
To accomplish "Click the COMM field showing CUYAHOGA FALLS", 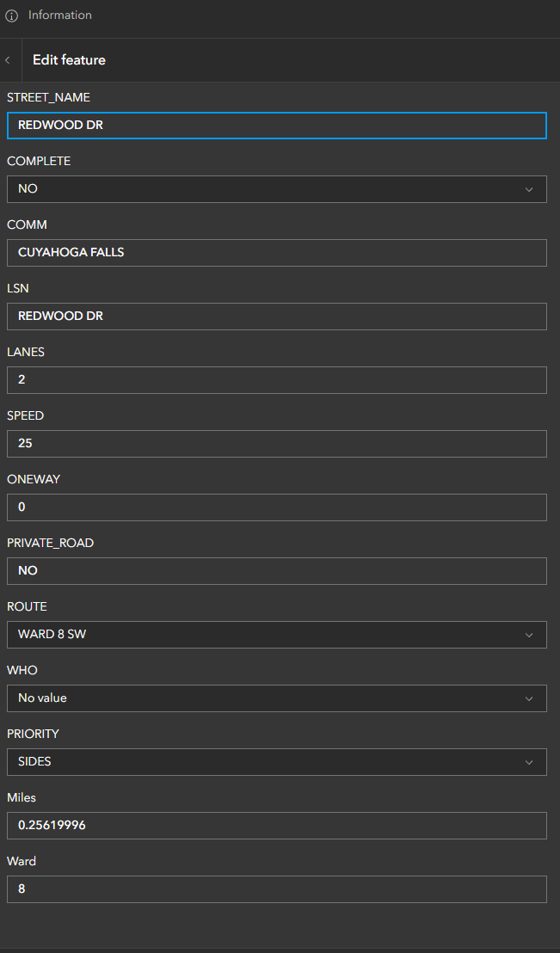I will tap(277, 253).
